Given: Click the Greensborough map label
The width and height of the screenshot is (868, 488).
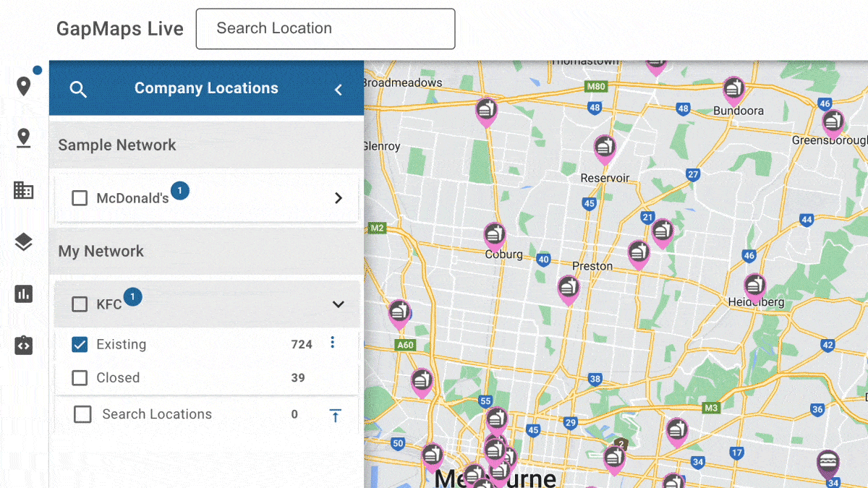Looking at the screenshot, I should tap(830, 140).
